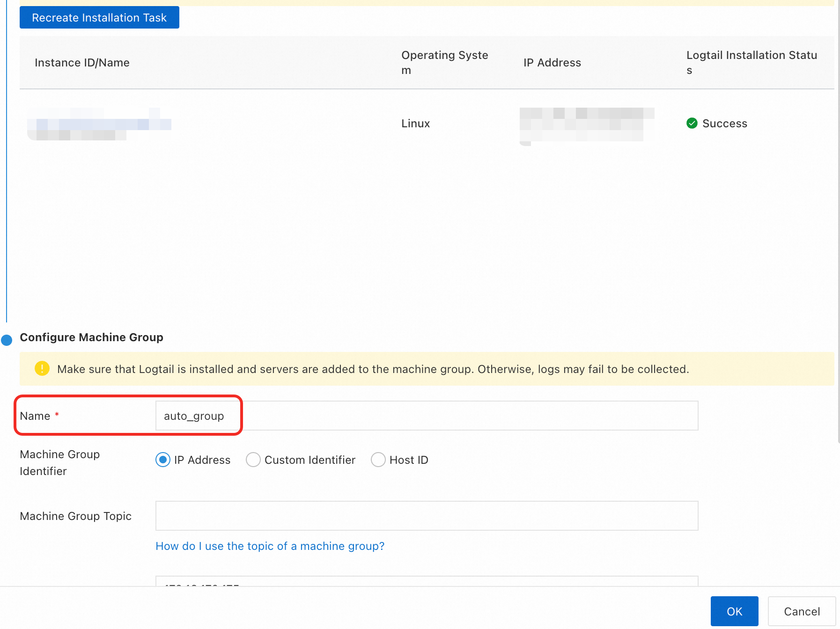Select the Host ID radio button
Image resolution: width=840 pixels, height=629 pixels.
click(378, 460)
